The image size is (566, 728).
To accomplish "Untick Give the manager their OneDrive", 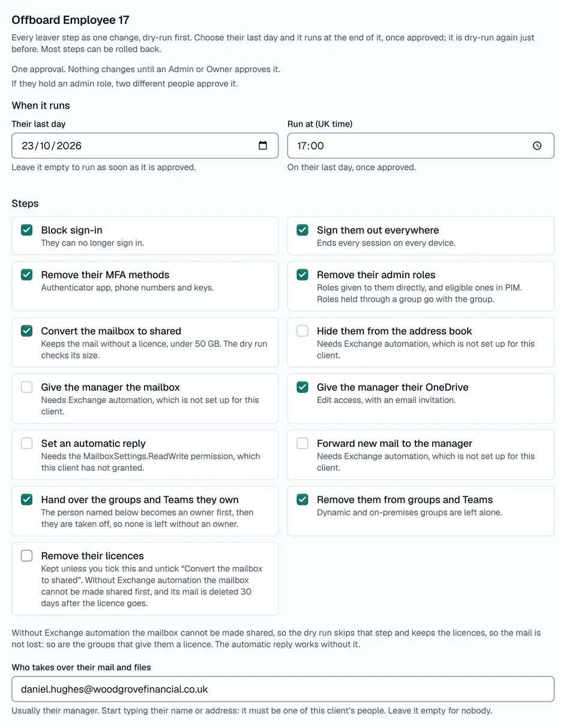I will (303, 387).
